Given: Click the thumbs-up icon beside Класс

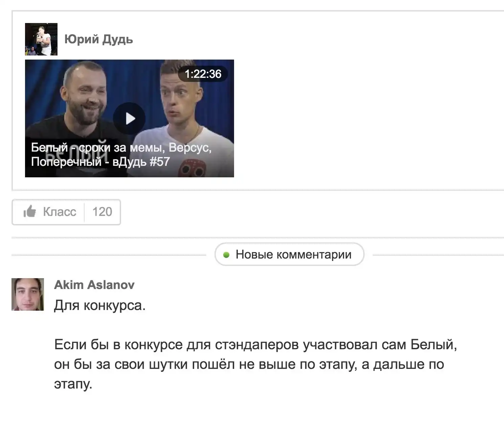Looking at the screenshot, I should click(x=30, y=212).
